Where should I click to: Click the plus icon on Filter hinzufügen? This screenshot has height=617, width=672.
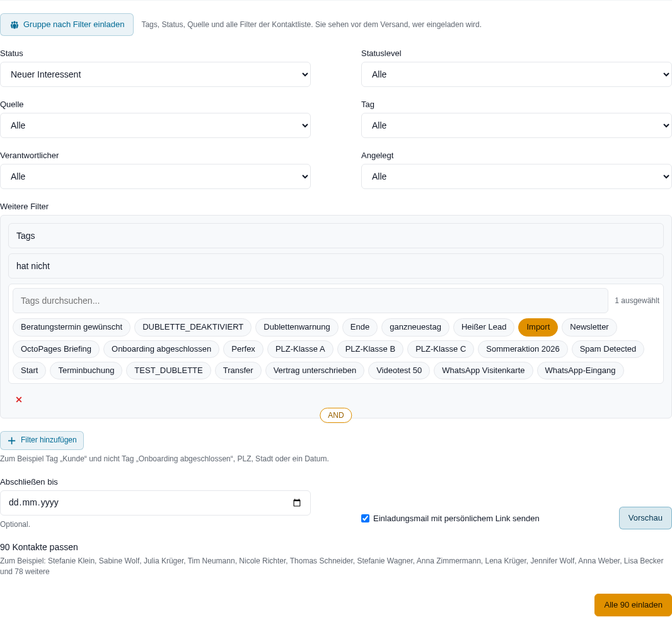(11, 441)
